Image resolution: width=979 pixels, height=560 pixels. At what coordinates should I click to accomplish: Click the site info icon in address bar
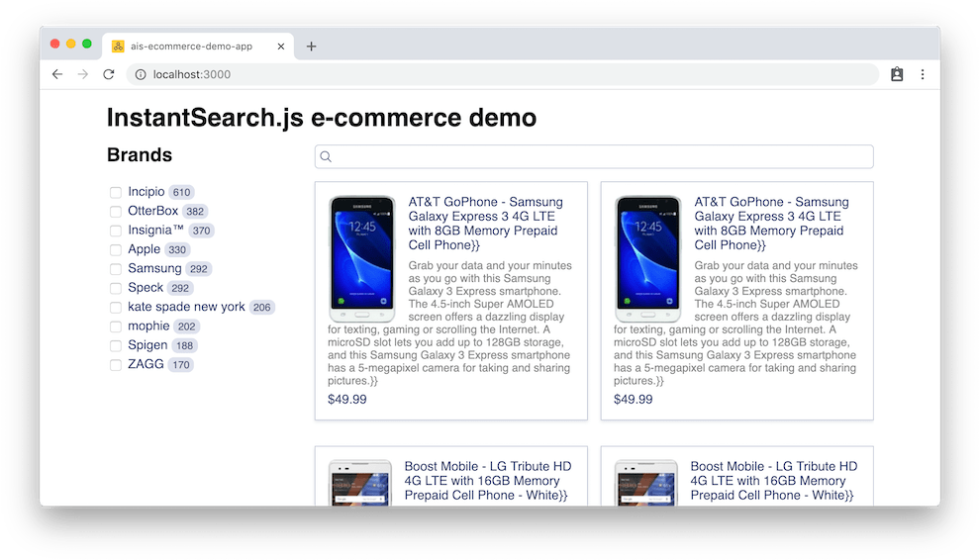141,74
